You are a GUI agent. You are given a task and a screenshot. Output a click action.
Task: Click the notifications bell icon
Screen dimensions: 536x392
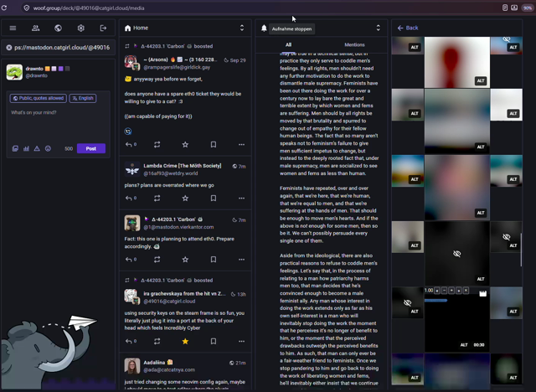click(x=264, y=28)
